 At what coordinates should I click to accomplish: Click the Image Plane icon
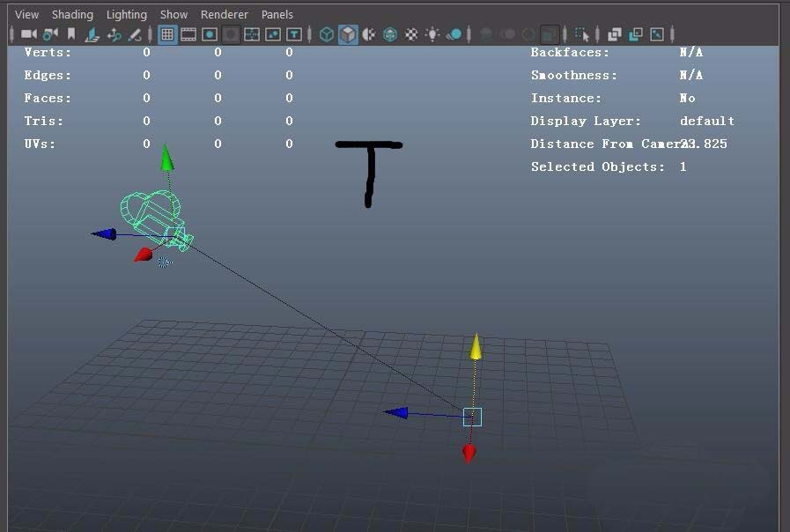click(x=92, y=34)
